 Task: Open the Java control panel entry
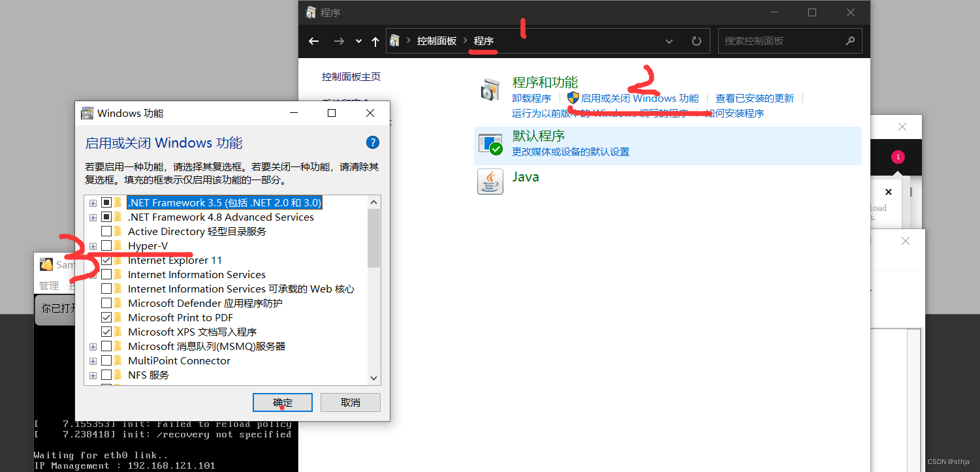[x=526, y=177]
